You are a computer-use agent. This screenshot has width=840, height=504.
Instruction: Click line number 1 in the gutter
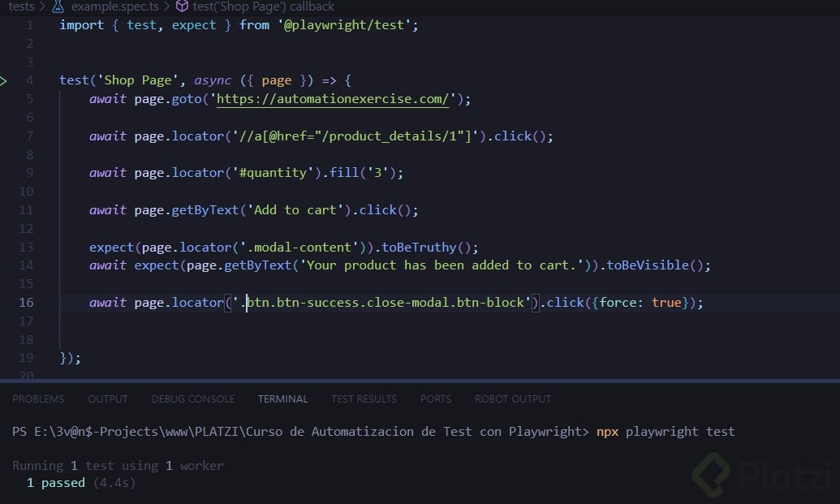(29, 25)
